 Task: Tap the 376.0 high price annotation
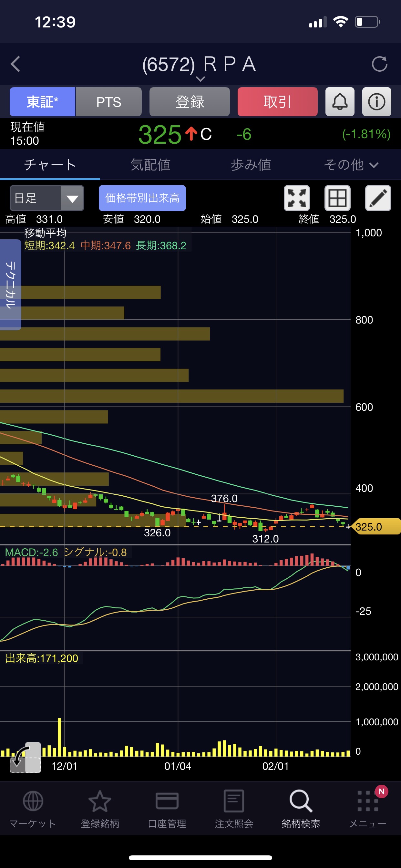[x=224, y=498]
